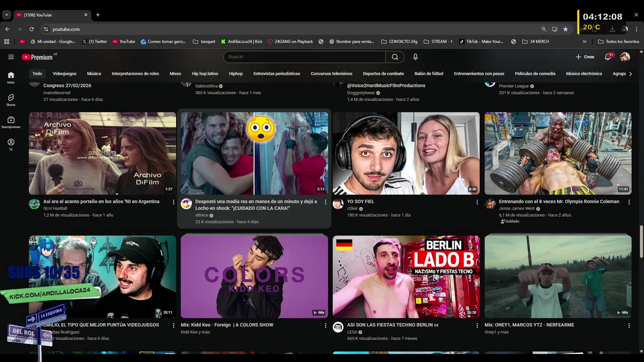The height and width of the screenshot is (362, 644).
Task: Open the CONTACTO 24g bookmarks folder
Action: pyautogui.click(x=399, y=42)
